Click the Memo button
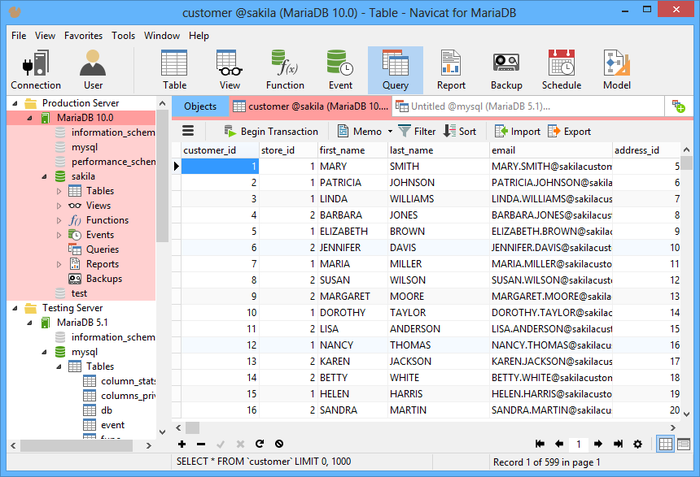The width and height of the screenshot is (700, 477). 360,131
